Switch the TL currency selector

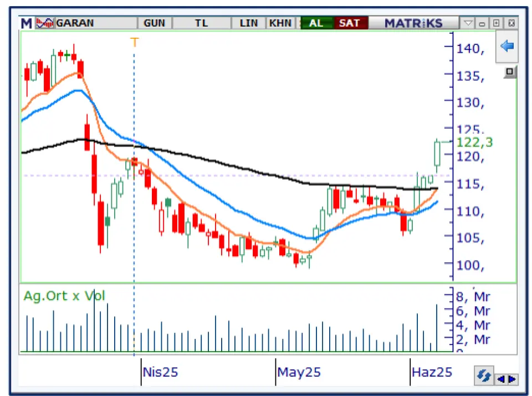(202, 23)
